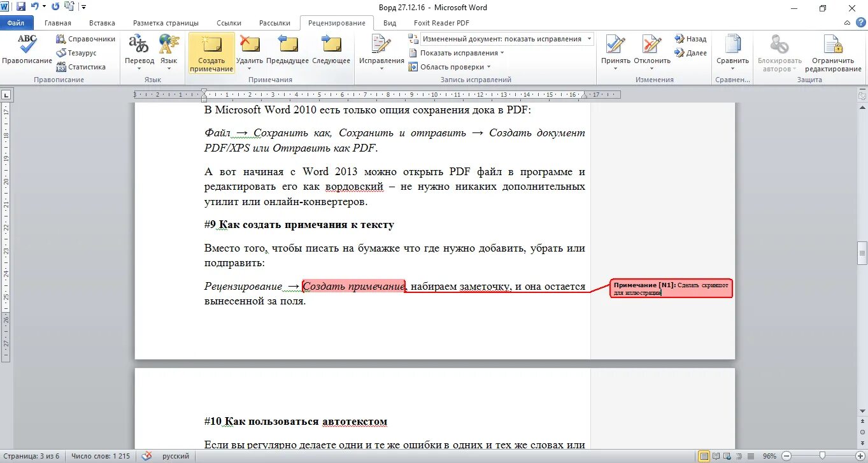This screenshot has height=463, width=868.
Task: Open Справочники research pane
Action: [x=86, y=39]
